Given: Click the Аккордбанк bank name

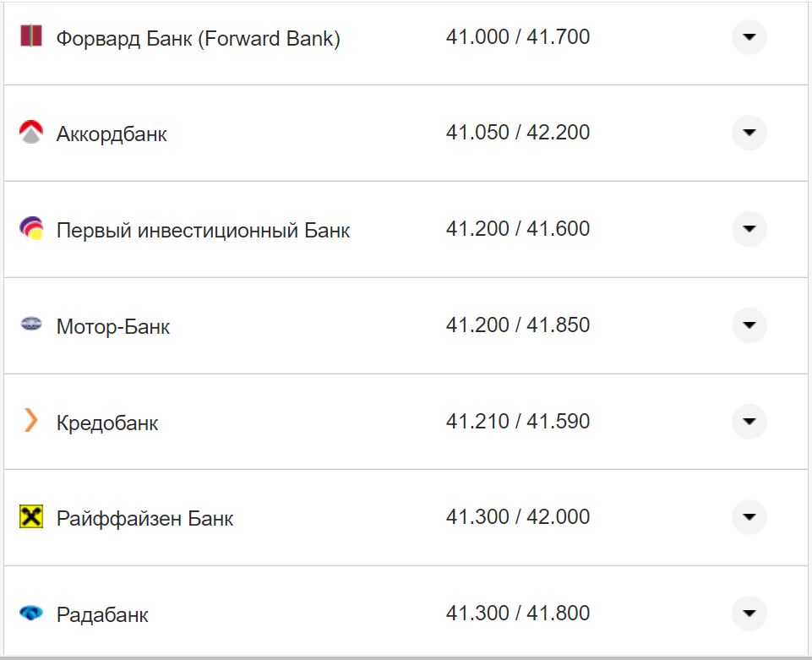Looking at the screenshot, I should tap(112, 133).
